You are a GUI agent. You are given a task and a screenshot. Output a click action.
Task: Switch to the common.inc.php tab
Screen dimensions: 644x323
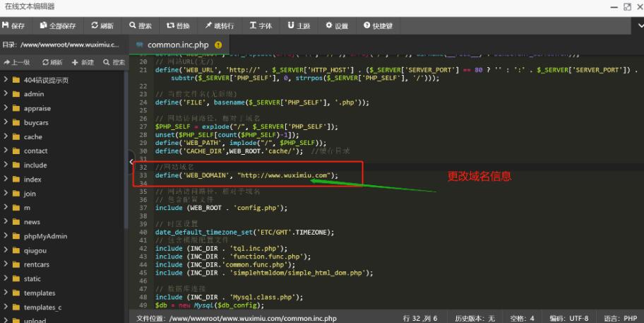tap(178, 45)
